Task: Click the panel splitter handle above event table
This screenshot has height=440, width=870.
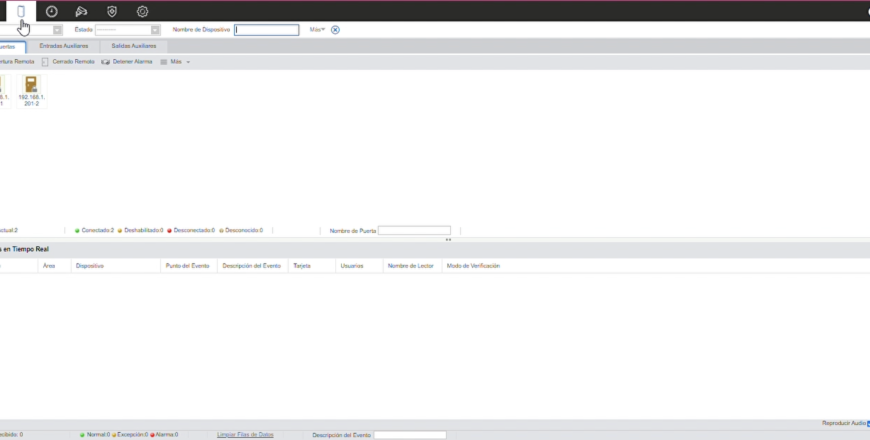Action: click(448, 239)
